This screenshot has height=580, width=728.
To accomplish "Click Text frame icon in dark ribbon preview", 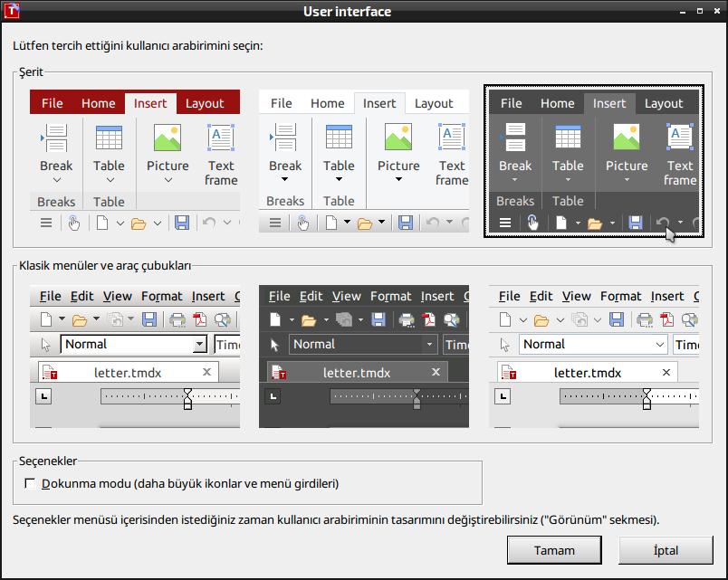I will click(x=680, y=138).
